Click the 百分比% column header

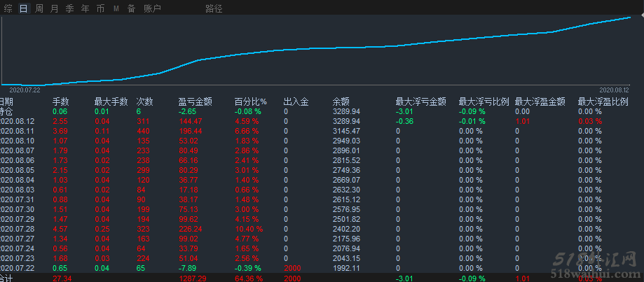250,101
